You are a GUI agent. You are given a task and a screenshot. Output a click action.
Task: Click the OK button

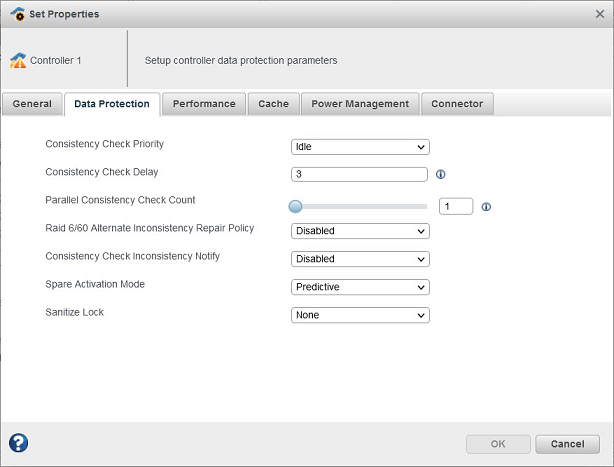tap(498, 443)
